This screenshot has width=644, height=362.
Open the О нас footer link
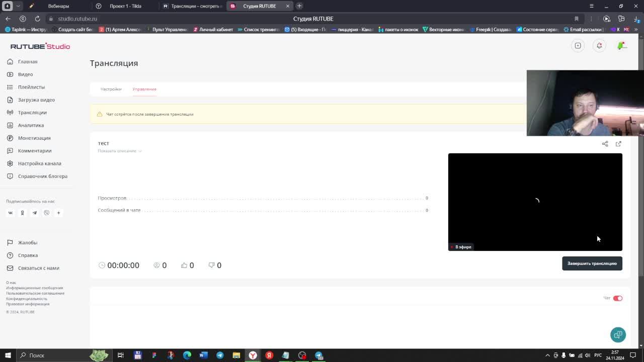pos(11,283)
